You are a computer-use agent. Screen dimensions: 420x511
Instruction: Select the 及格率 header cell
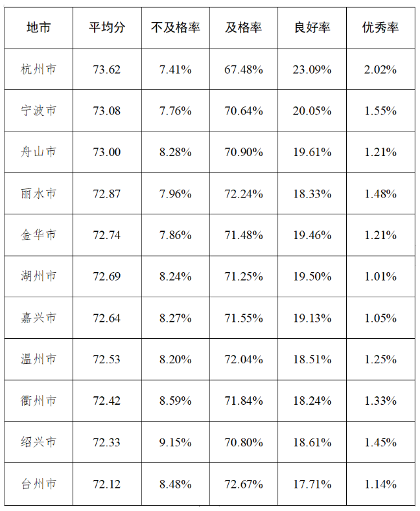coord(244,27)
